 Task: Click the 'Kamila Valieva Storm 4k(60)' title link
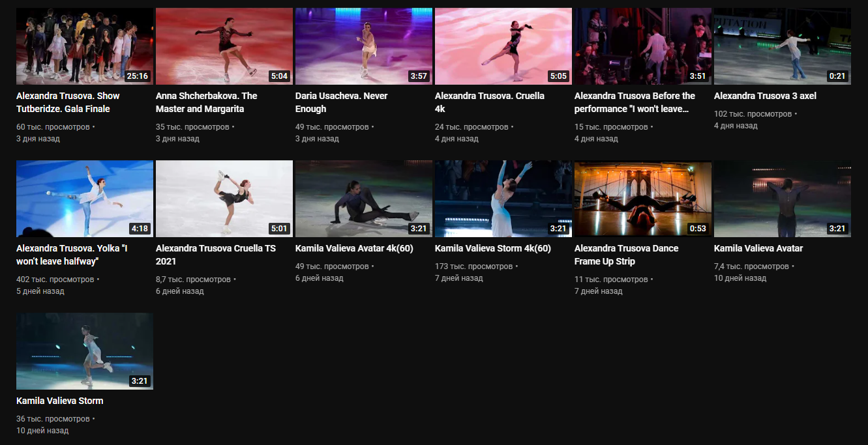pyautogui.click(x=492, y=248)
